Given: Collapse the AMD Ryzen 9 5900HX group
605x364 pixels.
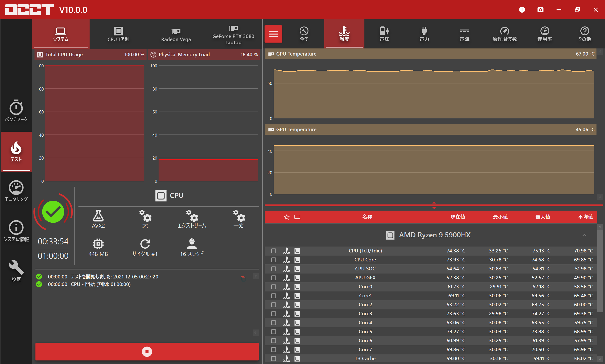Looking at the screenshot, I should [x=584, y=235].
